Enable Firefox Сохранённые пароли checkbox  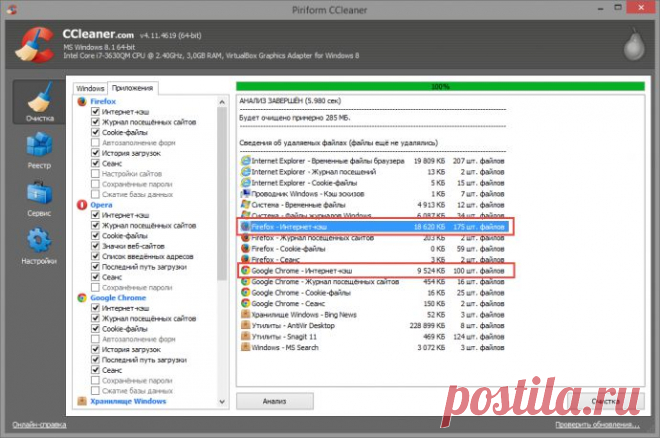[96, 184]
